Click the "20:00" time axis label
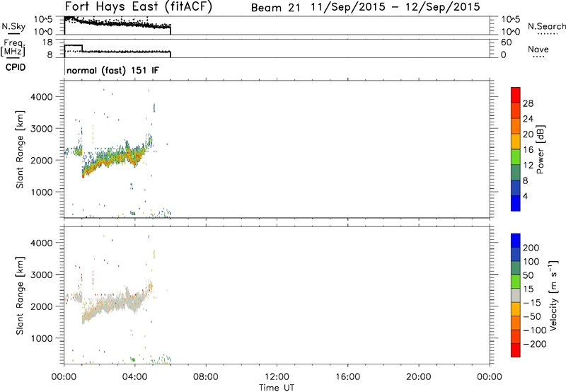Viewport: 566px width, 392px height. click(x=419, y=377)
